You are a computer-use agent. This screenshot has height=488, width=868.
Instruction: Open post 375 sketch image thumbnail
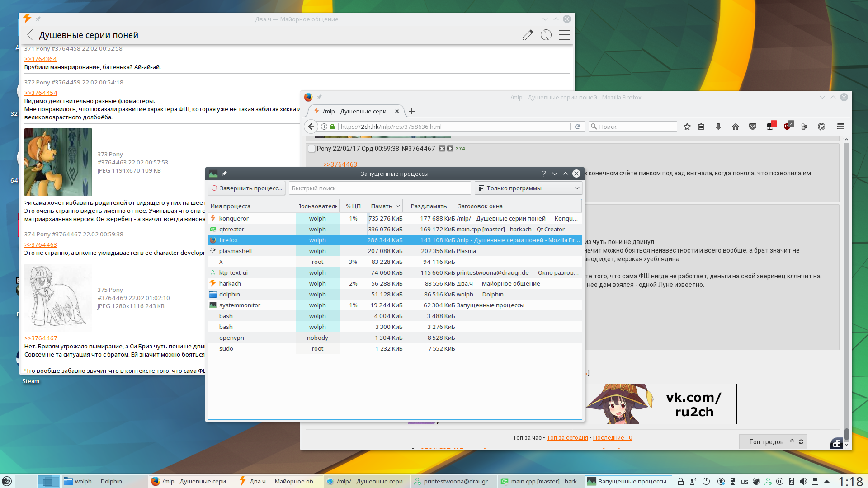click(x=58, y=298)
